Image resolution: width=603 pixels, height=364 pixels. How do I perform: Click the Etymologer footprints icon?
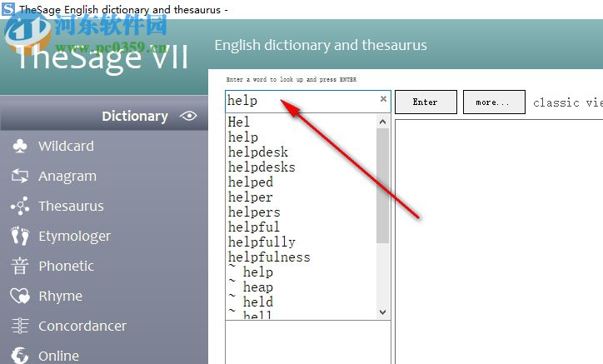20,236
